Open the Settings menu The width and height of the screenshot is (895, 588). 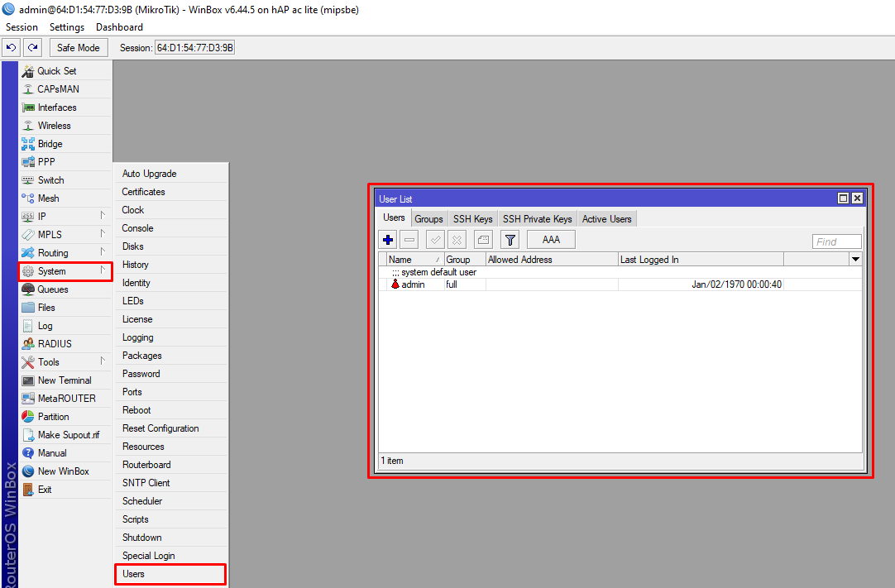pyautogui.click(x=67, y=27)
